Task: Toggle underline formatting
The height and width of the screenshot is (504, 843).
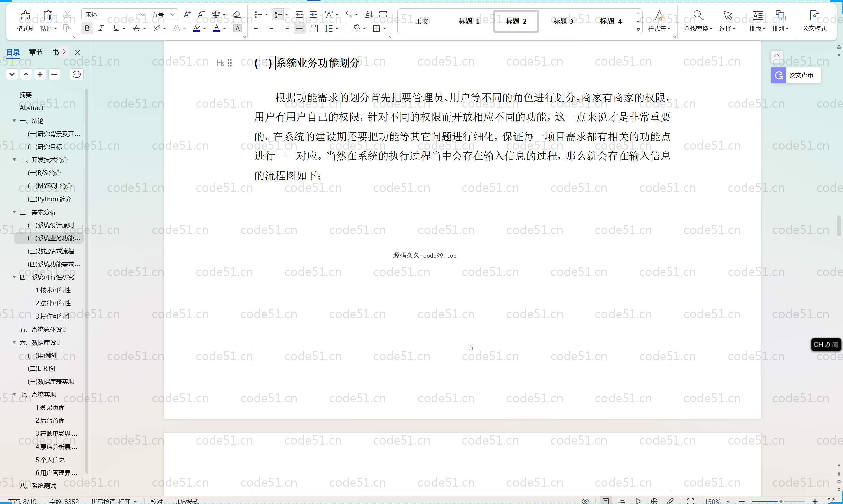Action: (116, 28)
